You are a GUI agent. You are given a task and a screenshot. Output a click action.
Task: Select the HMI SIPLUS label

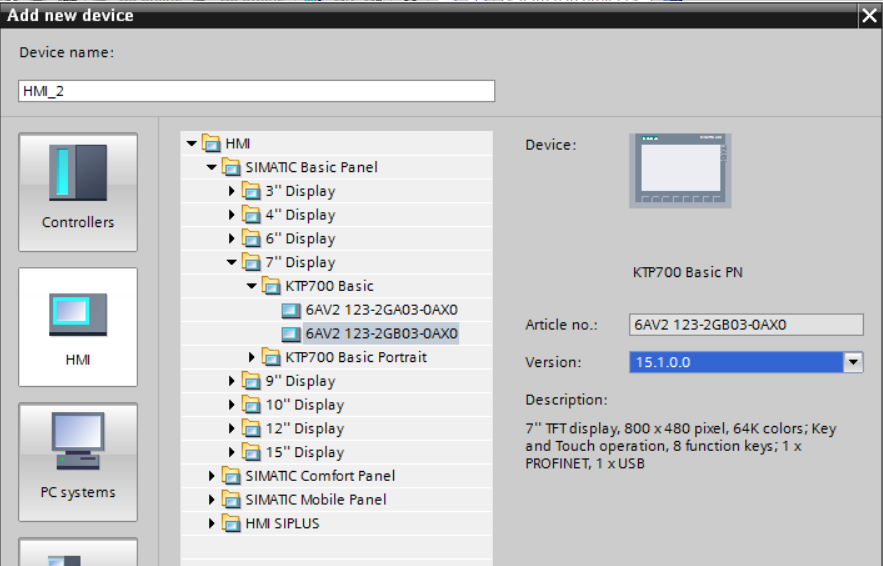pyautogui.click(x=282, y=523)
